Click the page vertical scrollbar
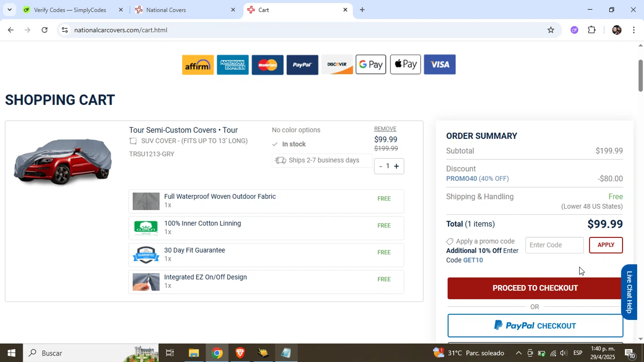Viewport: 644px width, 362px height. (641, 76)
